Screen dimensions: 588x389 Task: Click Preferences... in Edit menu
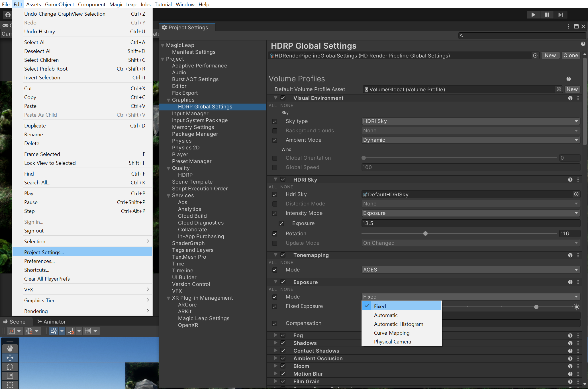pos(39,261)
